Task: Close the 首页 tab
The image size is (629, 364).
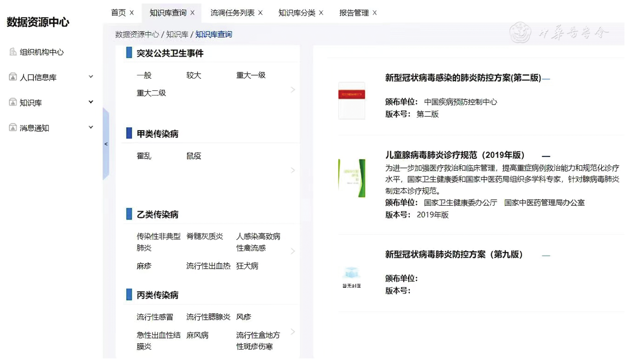Action: click(x=132, y=13)
